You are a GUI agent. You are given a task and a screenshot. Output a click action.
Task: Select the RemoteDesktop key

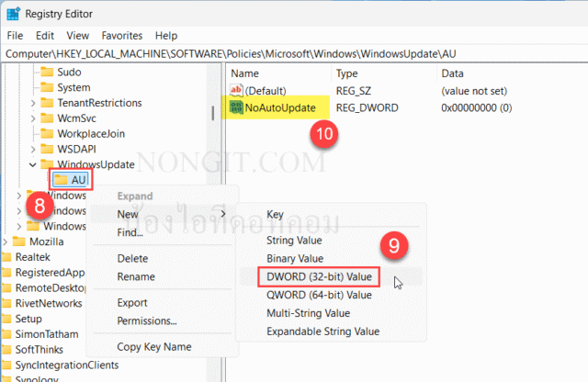pyautogui.click(x=51, y=288)
